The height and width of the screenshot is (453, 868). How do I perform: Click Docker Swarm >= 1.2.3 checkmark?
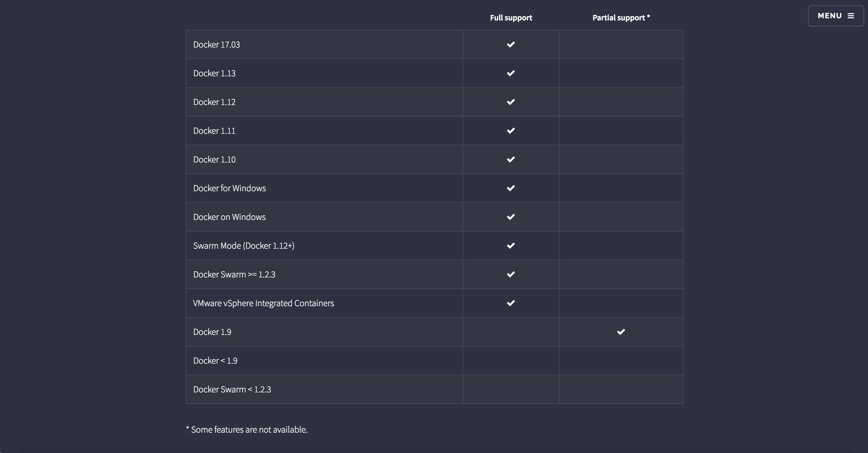click(511, 274)
